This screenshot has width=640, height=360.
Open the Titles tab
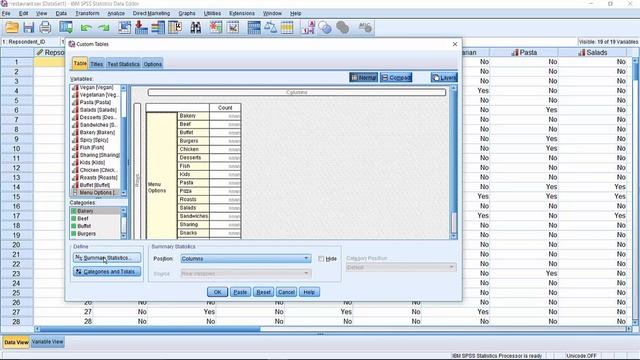pyautogui.click(x=97, y=64)
